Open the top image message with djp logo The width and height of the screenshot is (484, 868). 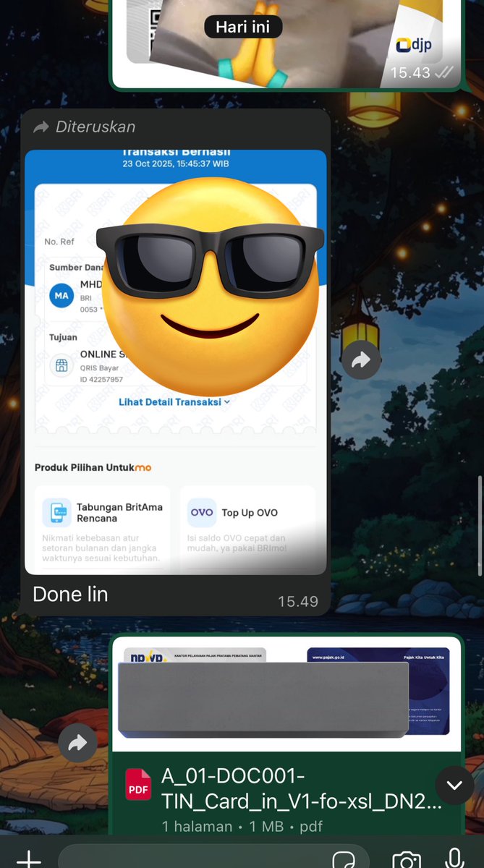tap(286, 43)
